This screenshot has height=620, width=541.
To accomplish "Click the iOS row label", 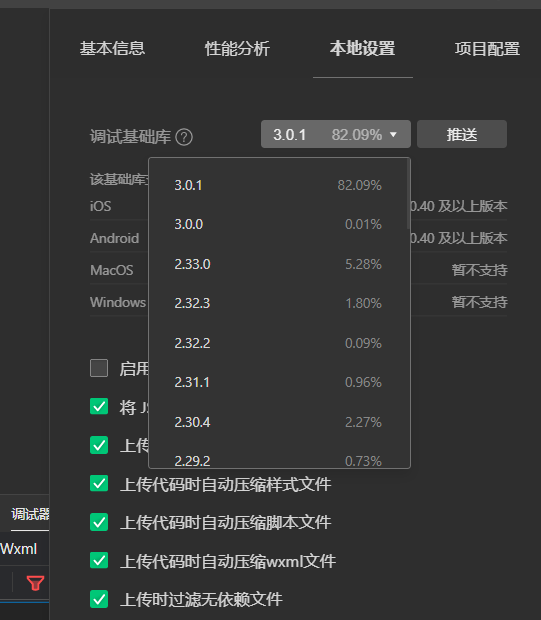I will coord(100,206).
